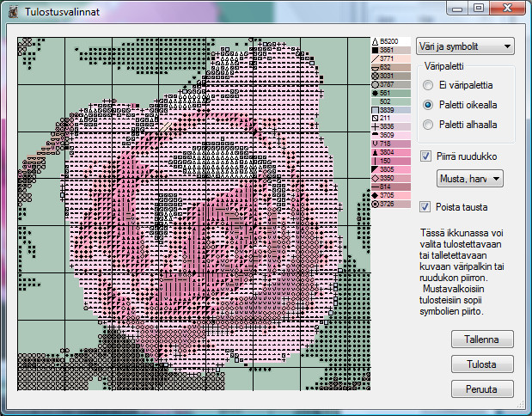Click the 814 dark rose color swatch
The image size is (532, 416).
click(x=391, y=187)
